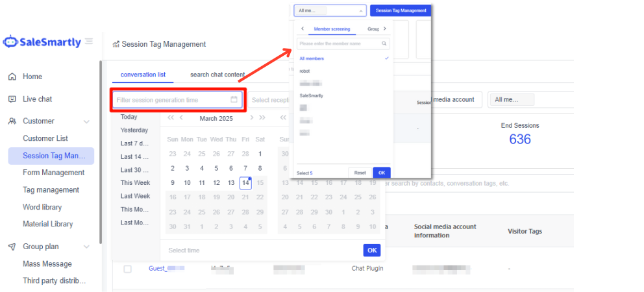
Task: Click the magnifier icon in member search
Action: [x=384, y=44]
